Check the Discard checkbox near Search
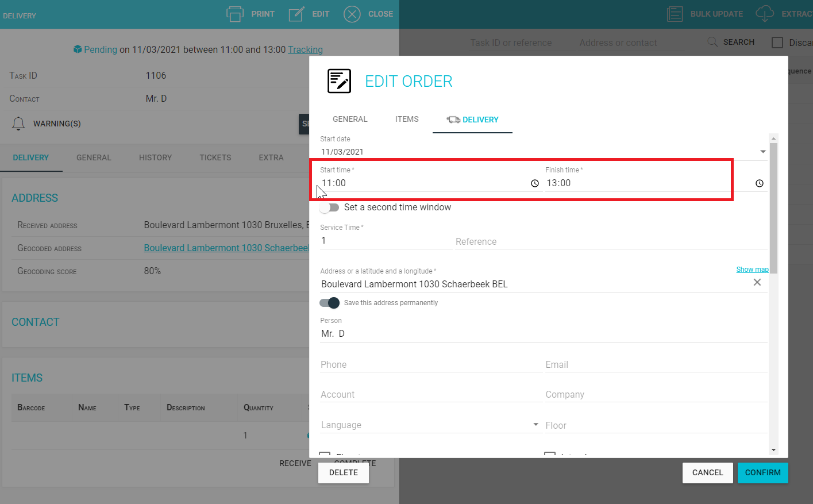Screen dimensions: 813x504 (x=776, y=42)
